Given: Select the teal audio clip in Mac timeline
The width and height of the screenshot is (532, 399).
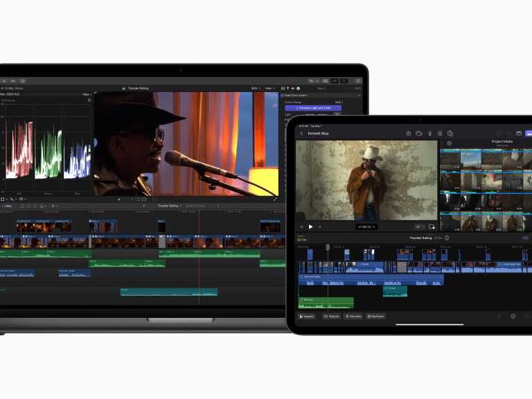Looking at the screenshot, I should [x=169, y=292].
